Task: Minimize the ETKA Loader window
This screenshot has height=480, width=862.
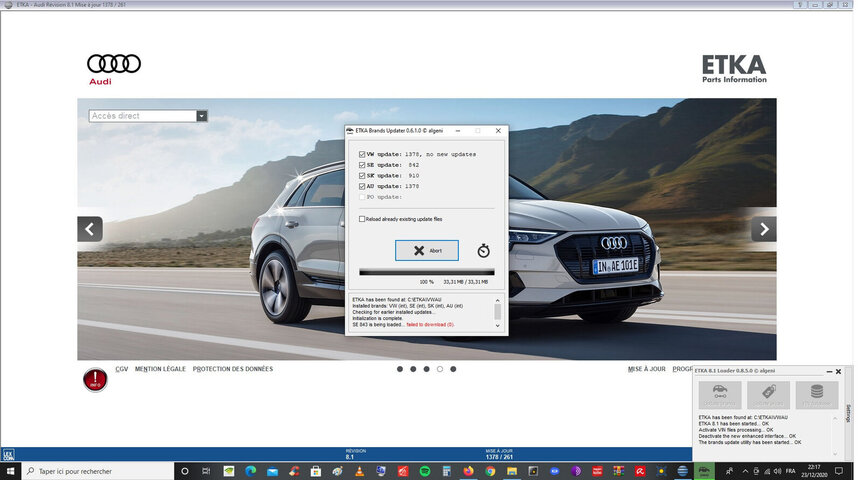Action: [829, 372]
